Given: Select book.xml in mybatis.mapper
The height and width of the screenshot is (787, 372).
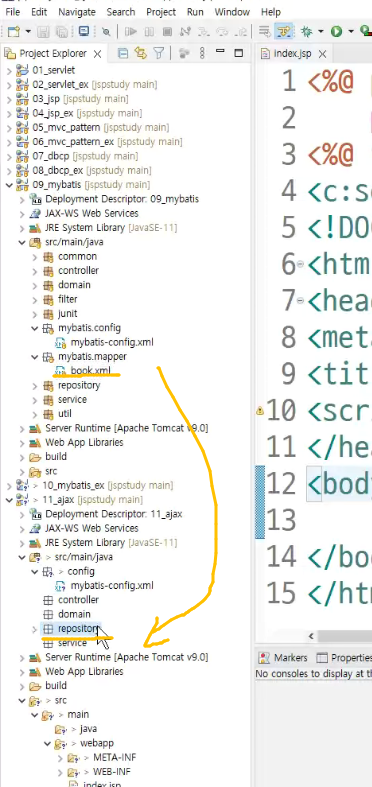Looking at the screenshot, I should 90,371.
